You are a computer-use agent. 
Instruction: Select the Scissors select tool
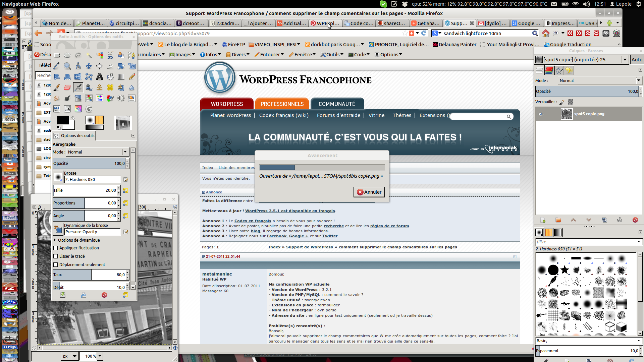coord(110,55)
